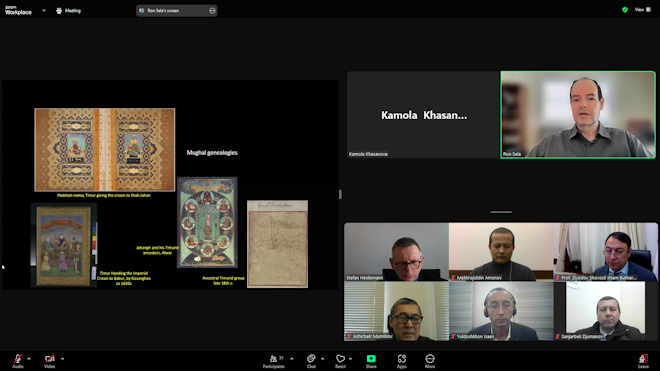Open the Zoom Workplace dropdown arrow
The width and height of the screenshot is (660, 371).
click(x=44, y=11)
